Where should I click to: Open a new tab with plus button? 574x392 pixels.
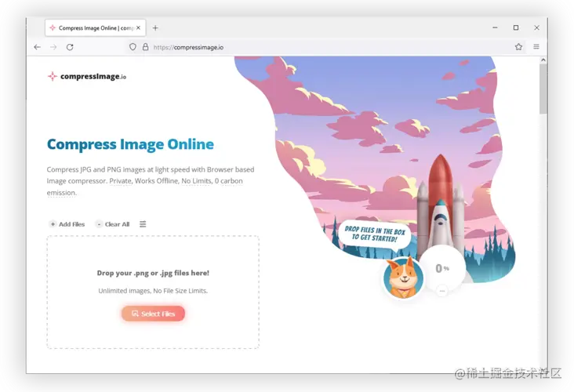pyautogui.click(x=155, y=27)
